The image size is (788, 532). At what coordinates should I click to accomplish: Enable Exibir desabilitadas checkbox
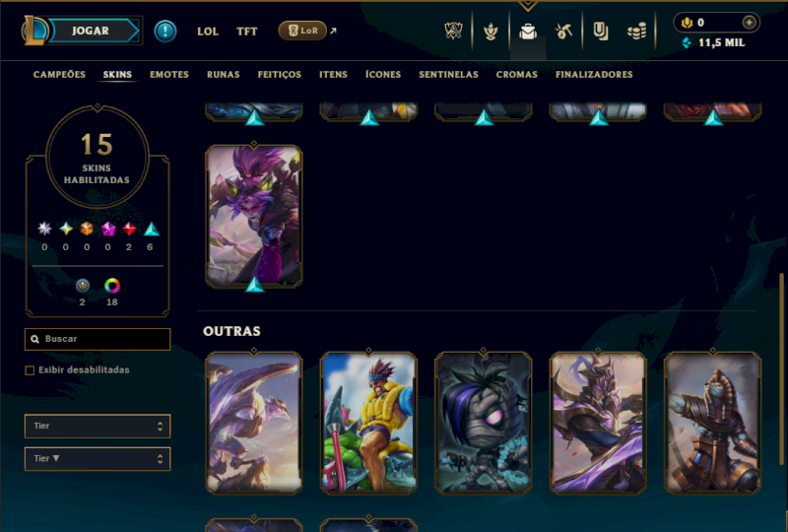(30, 370)
